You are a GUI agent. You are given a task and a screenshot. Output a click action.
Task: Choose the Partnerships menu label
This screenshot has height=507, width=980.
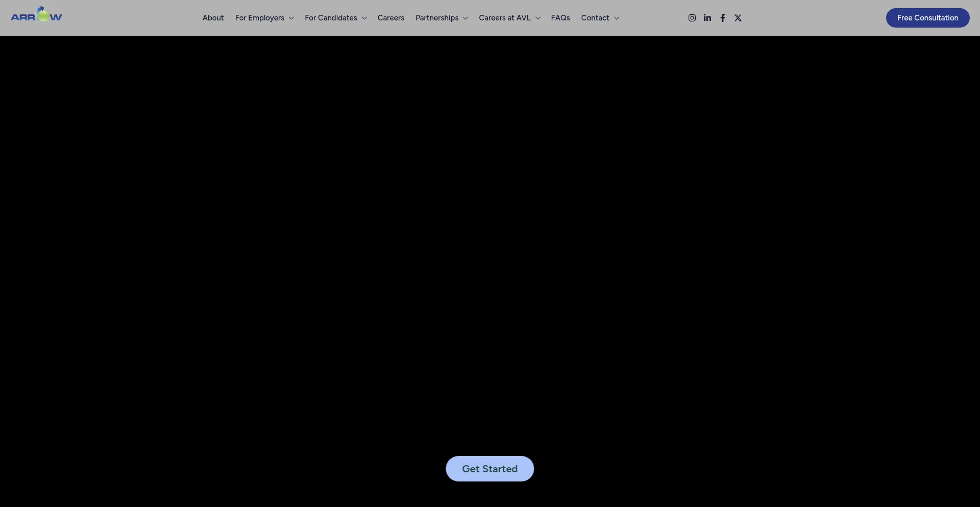[x=437, y=18]
